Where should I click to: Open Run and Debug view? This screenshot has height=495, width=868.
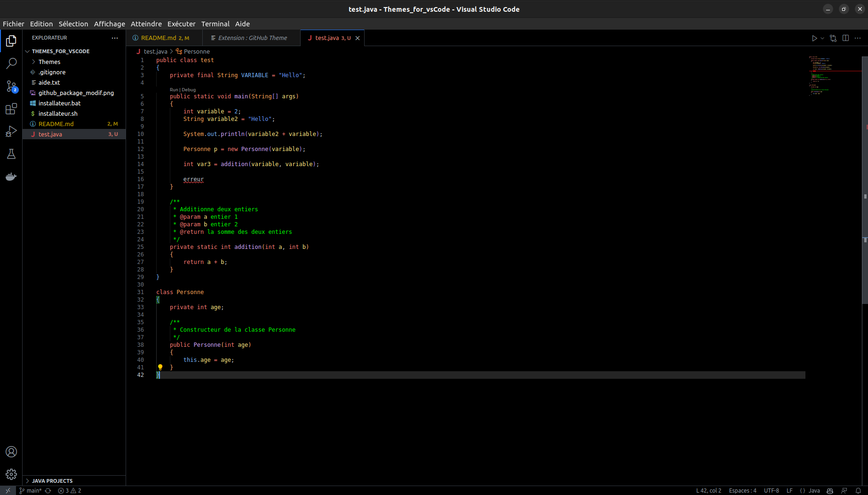tap(11, 132)
